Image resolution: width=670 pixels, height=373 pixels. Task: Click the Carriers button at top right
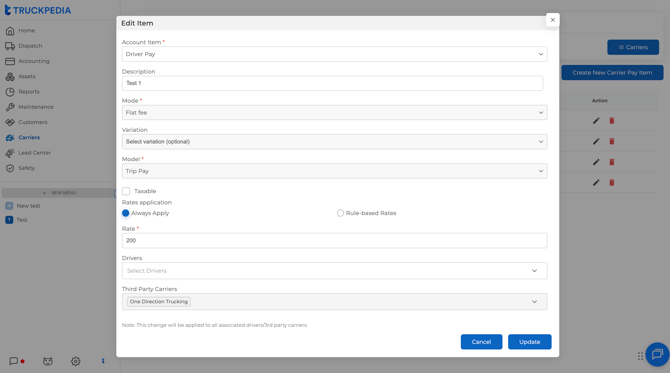point(633,47)
